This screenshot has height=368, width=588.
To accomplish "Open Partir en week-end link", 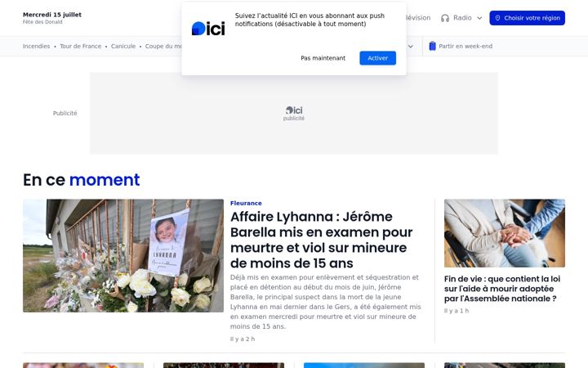I will (465, 46).
